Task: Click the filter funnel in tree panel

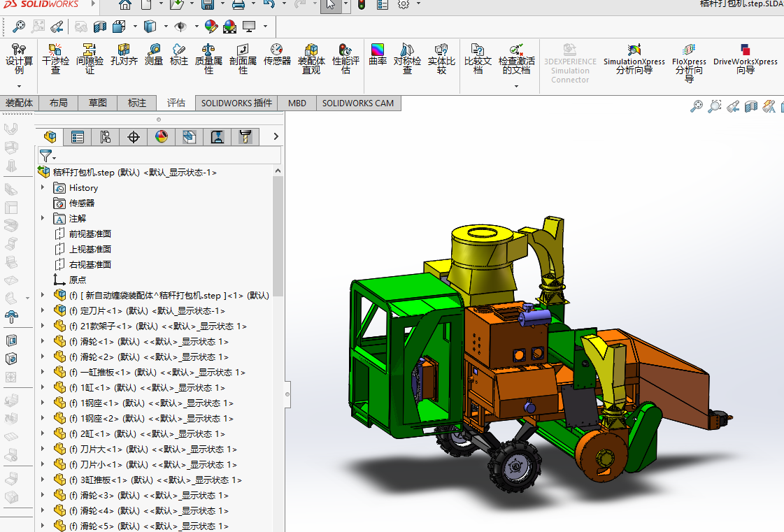Action: coord(46,156)
